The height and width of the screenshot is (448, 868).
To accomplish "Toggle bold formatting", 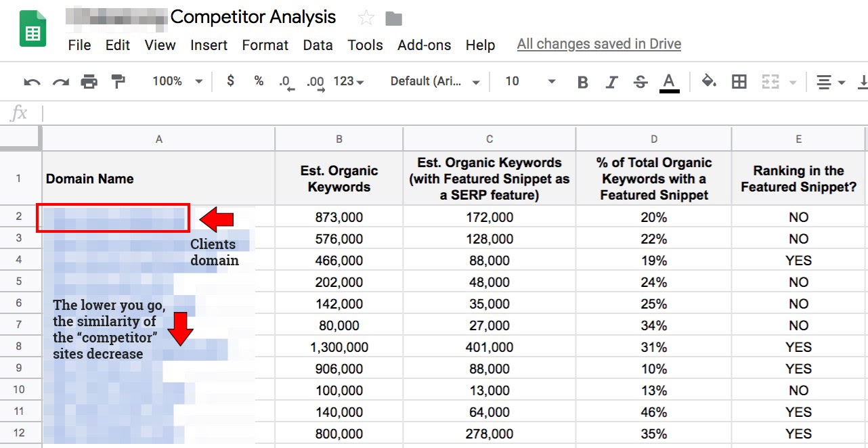I will tap(582, 82).
